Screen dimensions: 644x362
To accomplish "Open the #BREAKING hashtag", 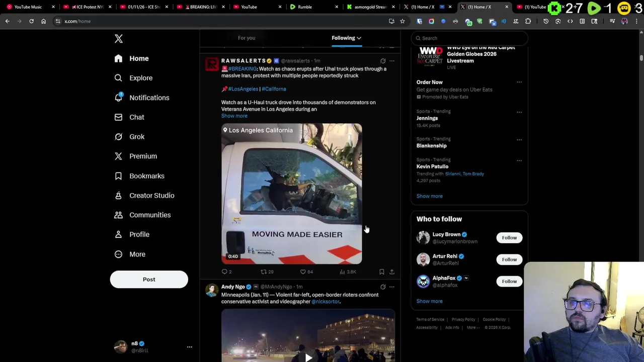I will click(243, 69).
